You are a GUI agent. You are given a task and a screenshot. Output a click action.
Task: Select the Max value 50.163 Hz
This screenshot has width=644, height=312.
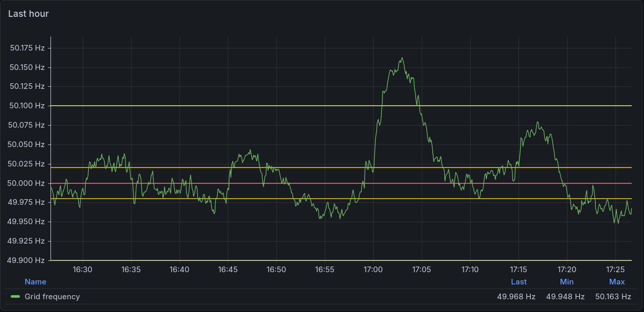click(613, 296)
